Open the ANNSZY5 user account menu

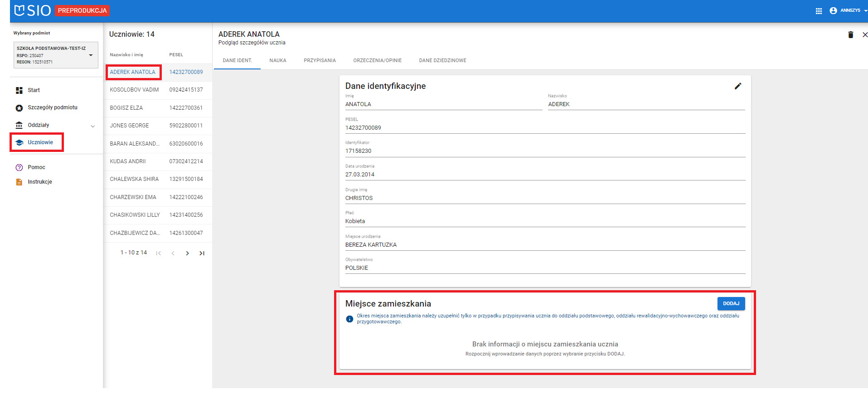point(849,10)
